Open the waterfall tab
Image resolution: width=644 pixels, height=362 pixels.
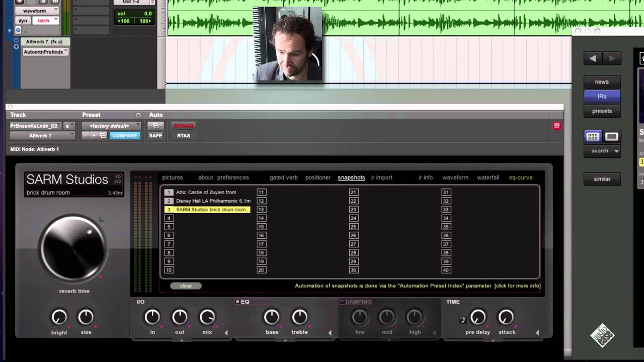click(488, 177)
